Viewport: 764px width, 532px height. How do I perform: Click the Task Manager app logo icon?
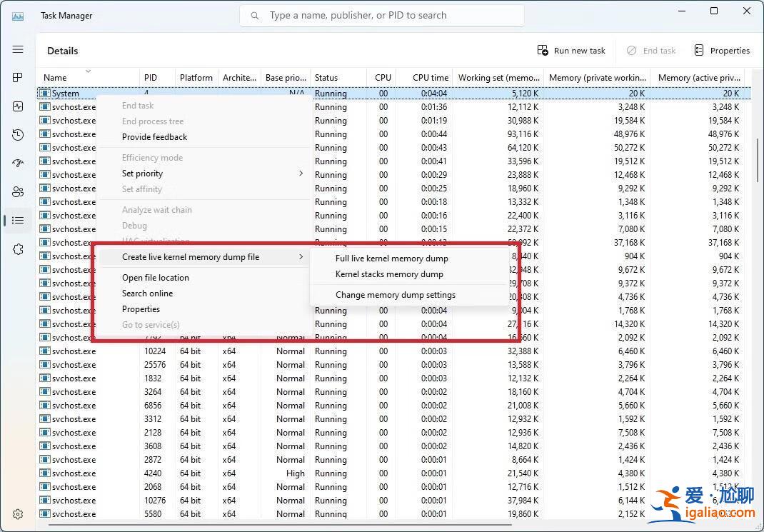[x=17, y=15]
